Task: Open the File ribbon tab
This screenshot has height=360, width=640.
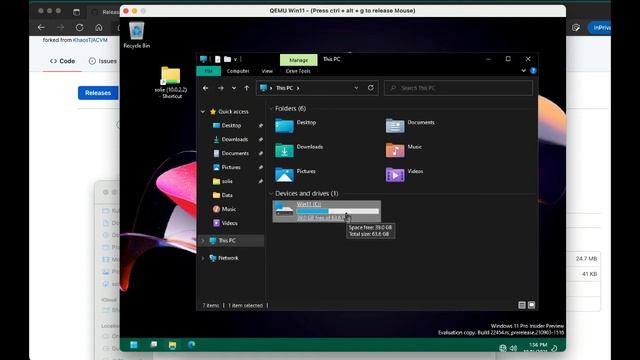Action: point(209,71)
